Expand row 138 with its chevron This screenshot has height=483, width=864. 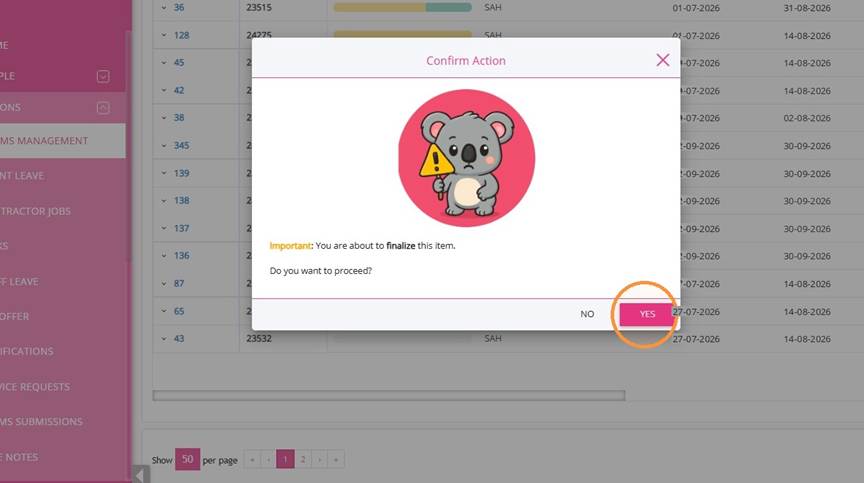coord(164,200)
